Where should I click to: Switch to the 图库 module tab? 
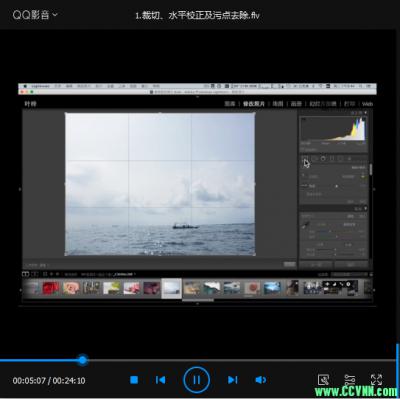coord(230,104)
